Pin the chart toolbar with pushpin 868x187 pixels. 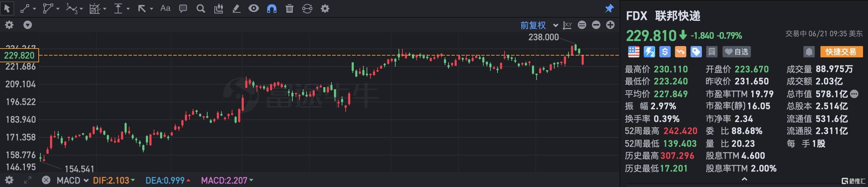coord(609,8)
